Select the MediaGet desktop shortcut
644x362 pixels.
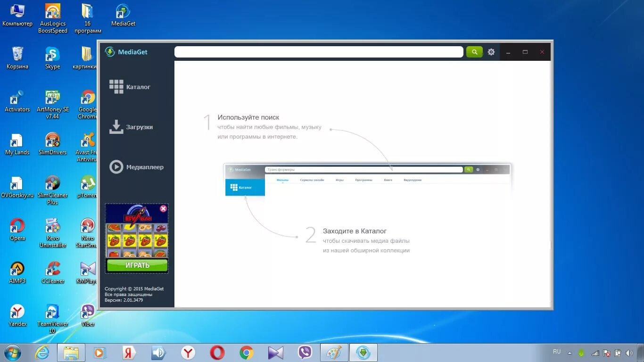(x=123, y=16)
